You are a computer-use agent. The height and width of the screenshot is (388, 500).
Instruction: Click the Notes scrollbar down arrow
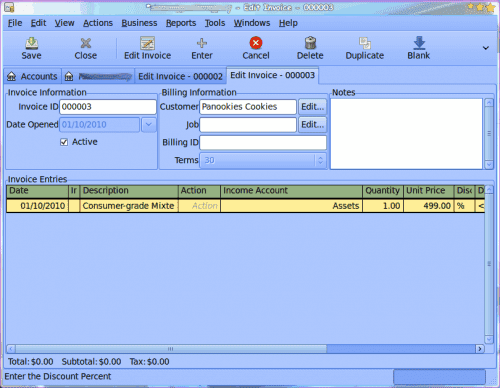click(x=489, y=165)
